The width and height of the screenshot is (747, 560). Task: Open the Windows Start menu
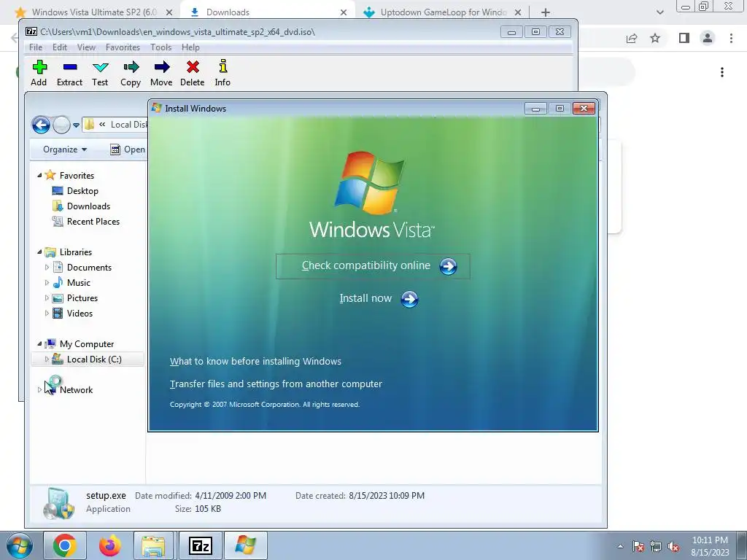(19, 545)
